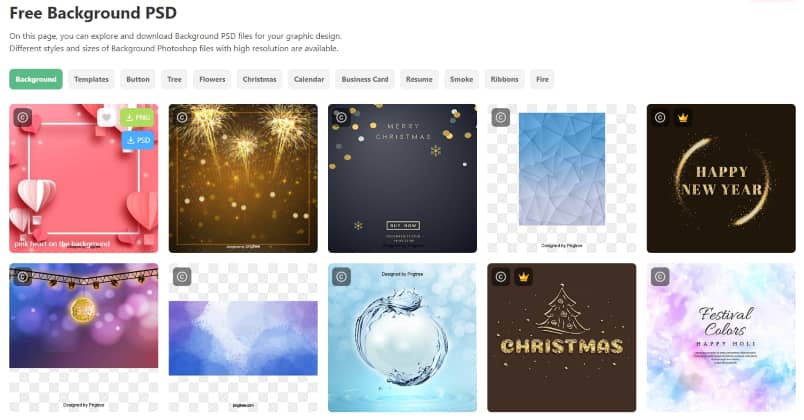Click copyright icon on blue watercolor banner

coord(182,277)
